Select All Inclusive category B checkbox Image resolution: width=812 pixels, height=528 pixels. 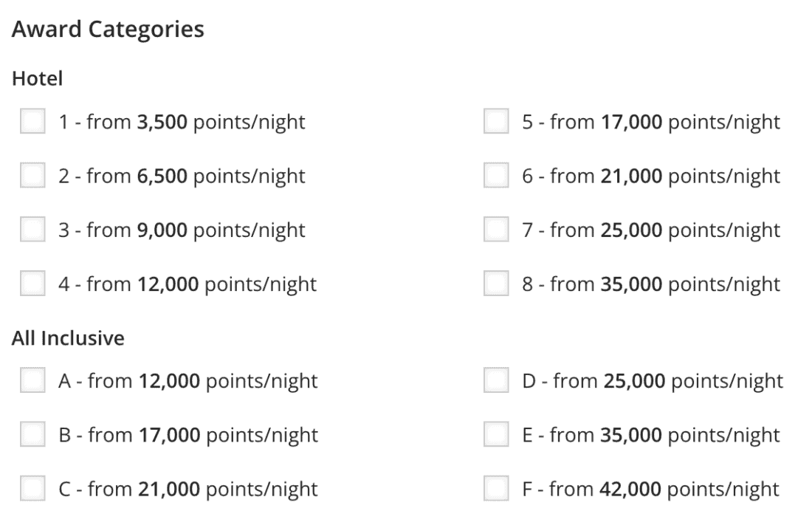[32, 435]
